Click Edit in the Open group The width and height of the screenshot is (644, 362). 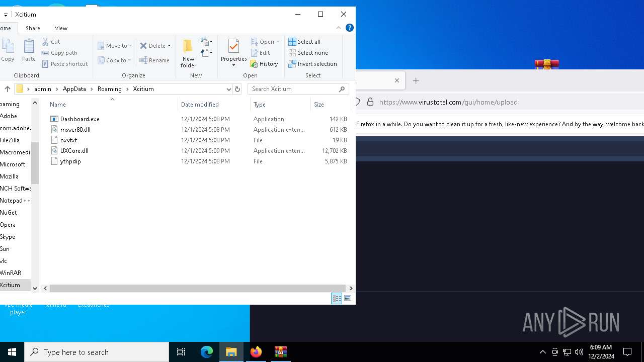coord(261,53)
